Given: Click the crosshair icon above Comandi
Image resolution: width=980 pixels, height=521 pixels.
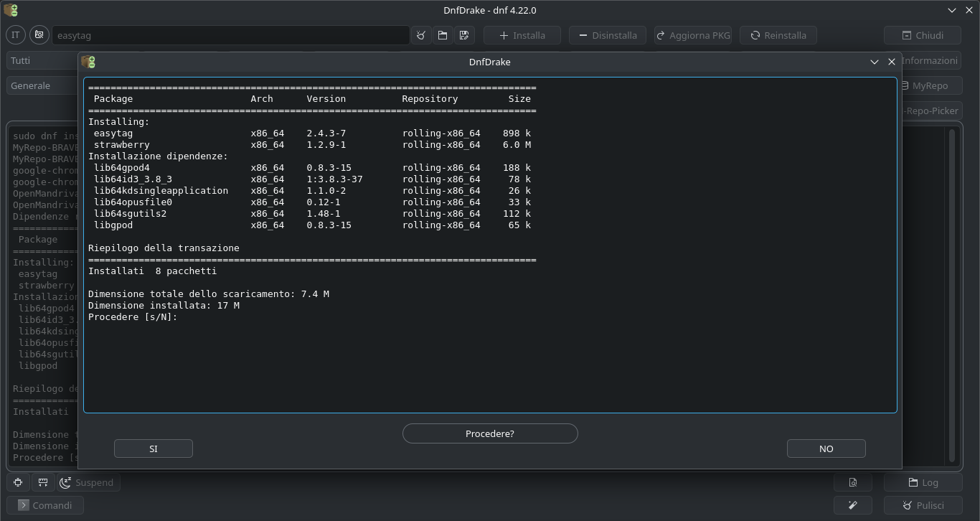Looking at the screenshot, I should 18,482.
